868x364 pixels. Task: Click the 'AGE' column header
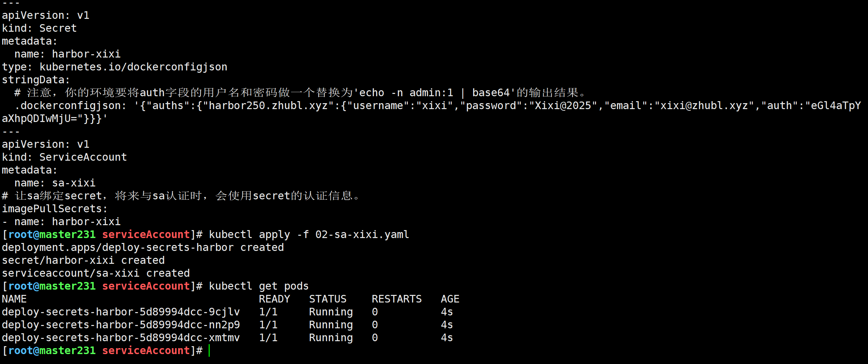450,299
